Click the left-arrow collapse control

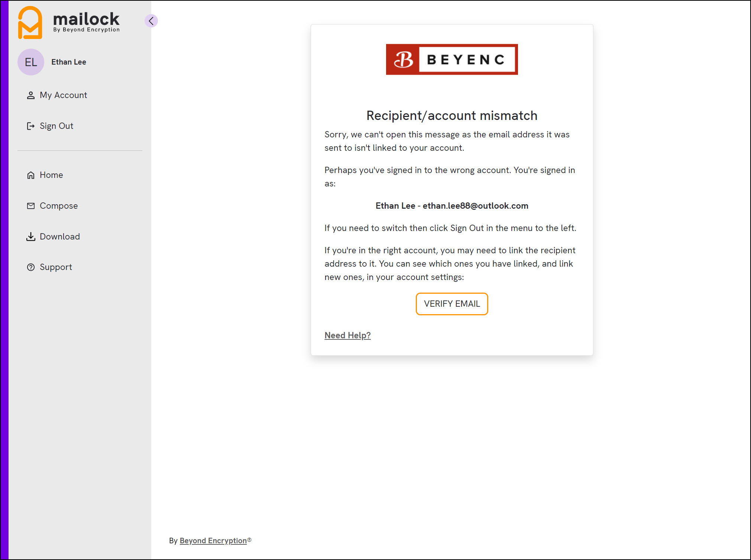point(151,21)
